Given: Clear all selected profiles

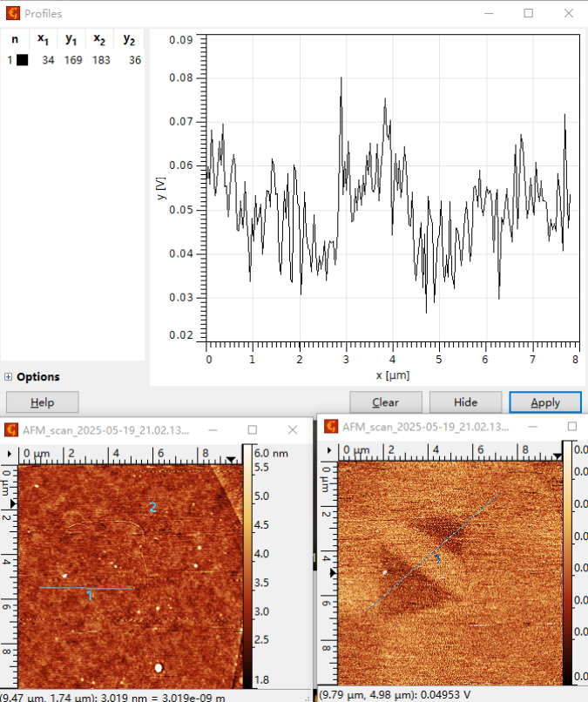Looking at the screenshot, I should click(x=385, y=402).
